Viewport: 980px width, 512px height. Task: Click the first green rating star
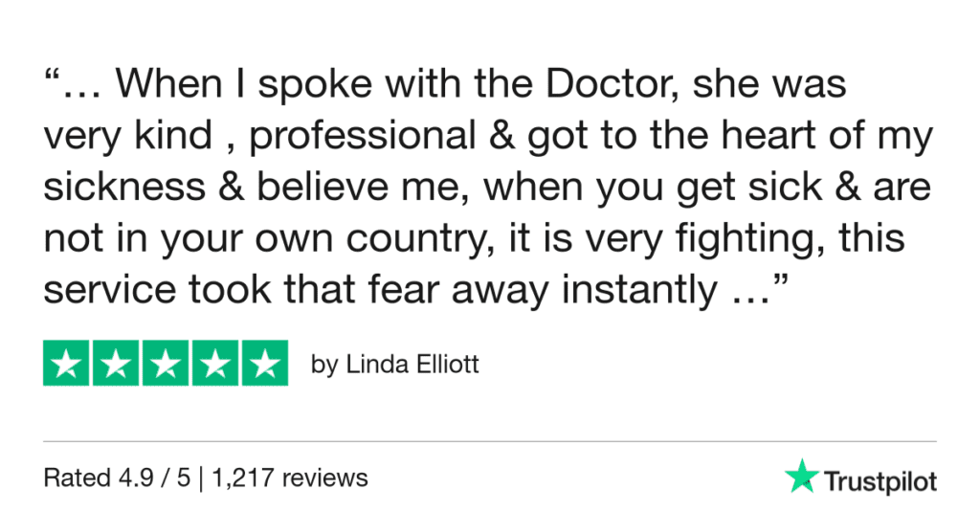pos(68,364)
